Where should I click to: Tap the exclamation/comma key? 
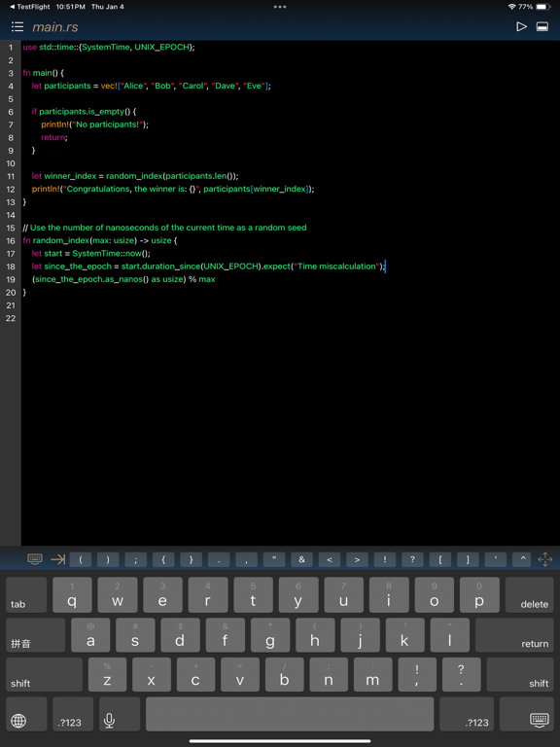click(417, 675)
